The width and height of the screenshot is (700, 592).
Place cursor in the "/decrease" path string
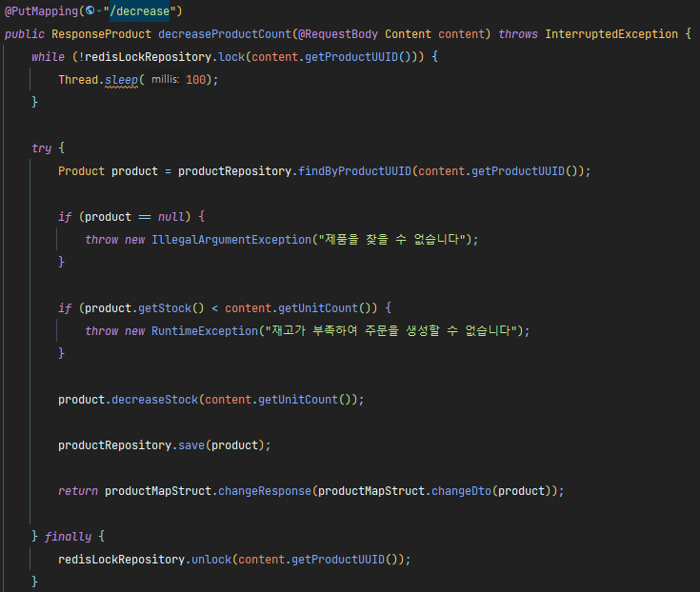pos(139,11)
